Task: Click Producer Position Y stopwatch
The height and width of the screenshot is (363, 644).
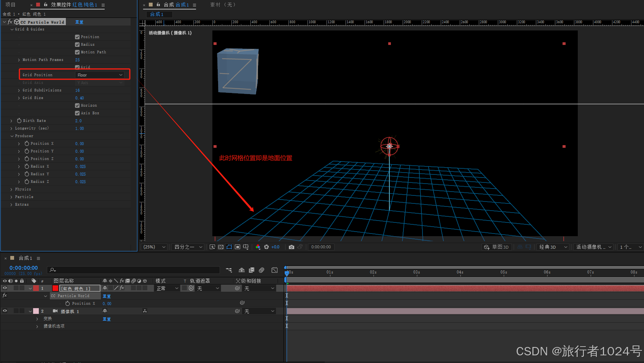Action: point(27,151)
